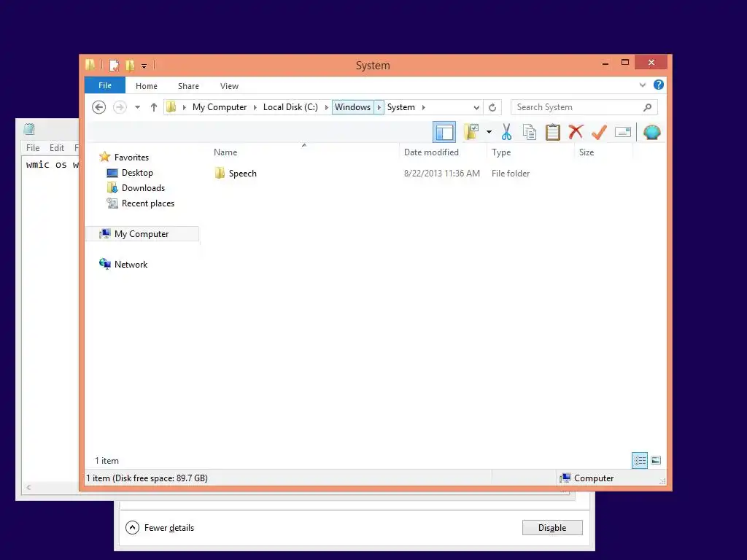
Task: Open the Help question mark icon
Action: tap(659, 85)
